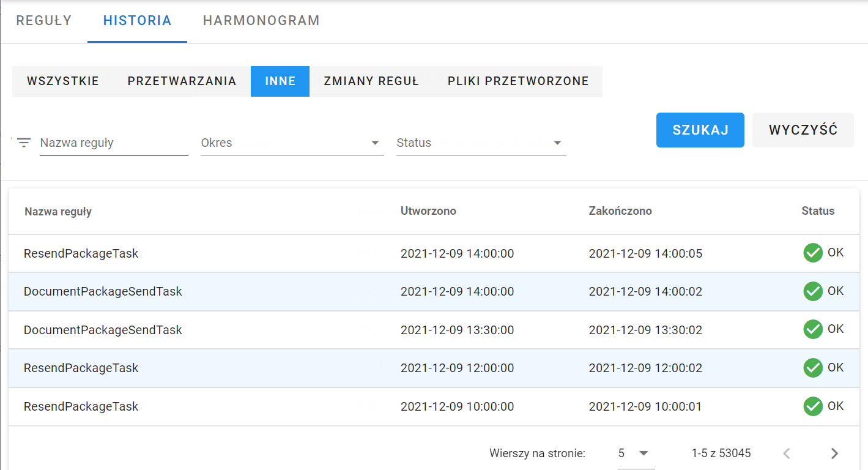Open the Harmonogram tab
The height and width of the screenshot is (470, 868).
tap(261, 21)
